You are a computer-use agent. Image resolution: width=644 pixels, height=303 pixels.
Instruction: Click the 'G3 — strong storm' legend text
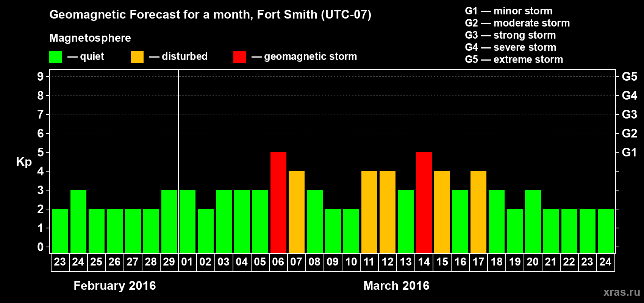click(510, 35)
